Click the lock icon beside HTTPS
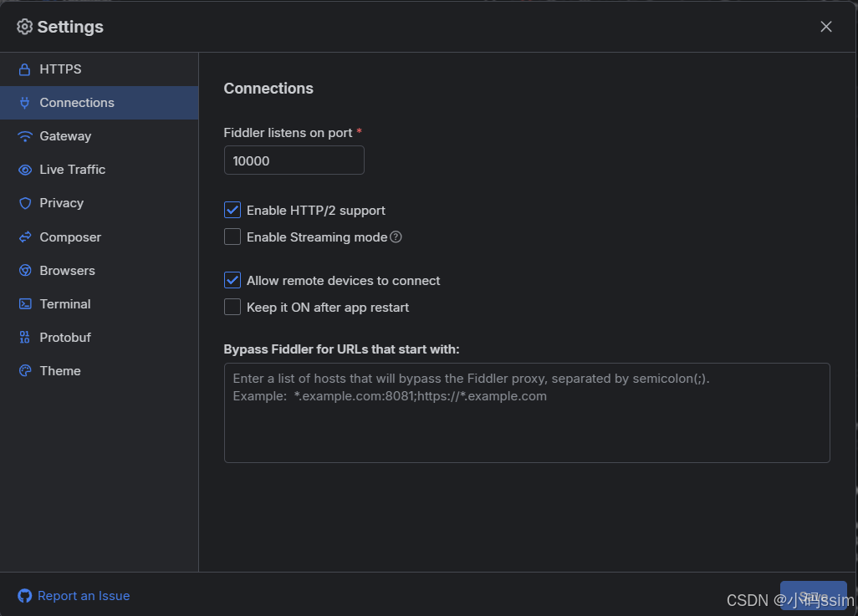Viewport: 858px width, 616px height. pos(24,69)
